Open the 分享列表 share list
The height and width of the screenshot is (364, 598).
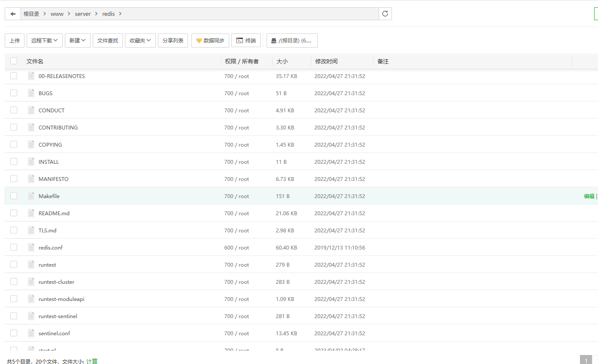(x=173, y=40)
